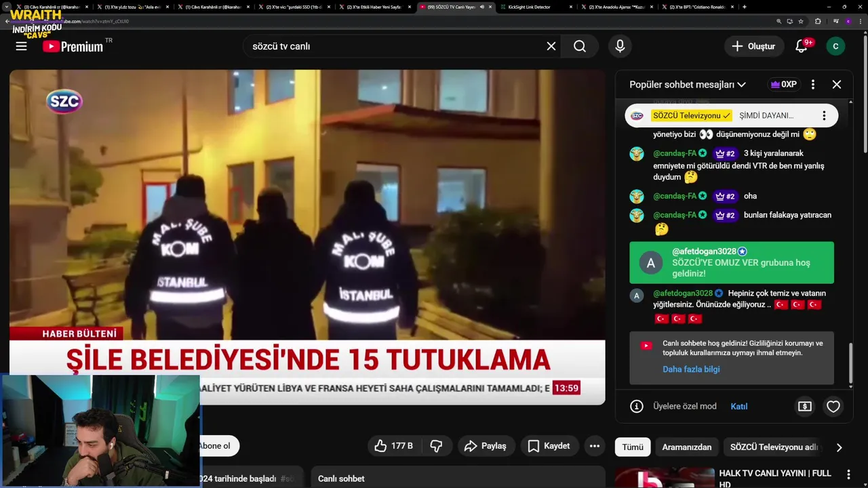868x488 pixels.
Task: Open the YouTube hamburger guide menu
Action: pyautogui.click(x=21, y=46)
